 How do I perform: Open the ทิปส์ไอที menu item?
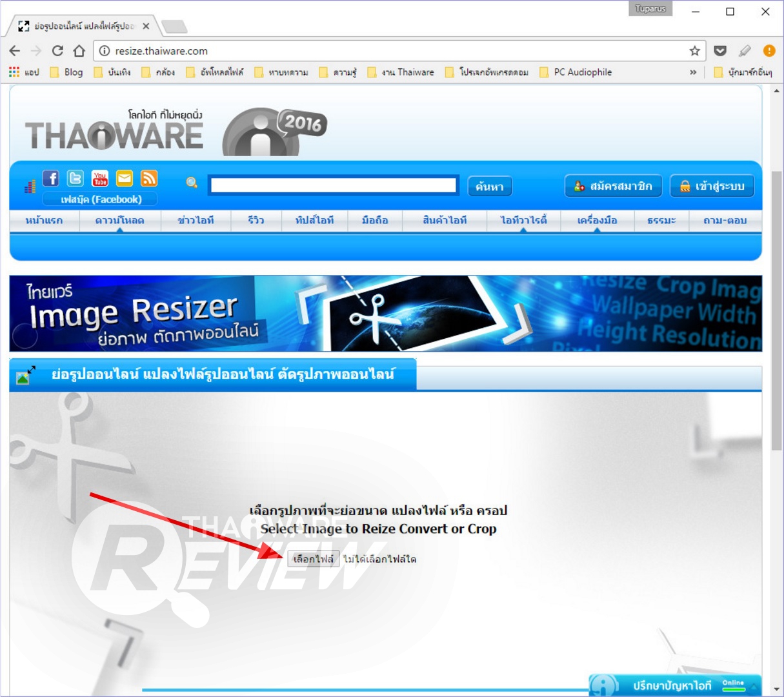pos(314,220)
